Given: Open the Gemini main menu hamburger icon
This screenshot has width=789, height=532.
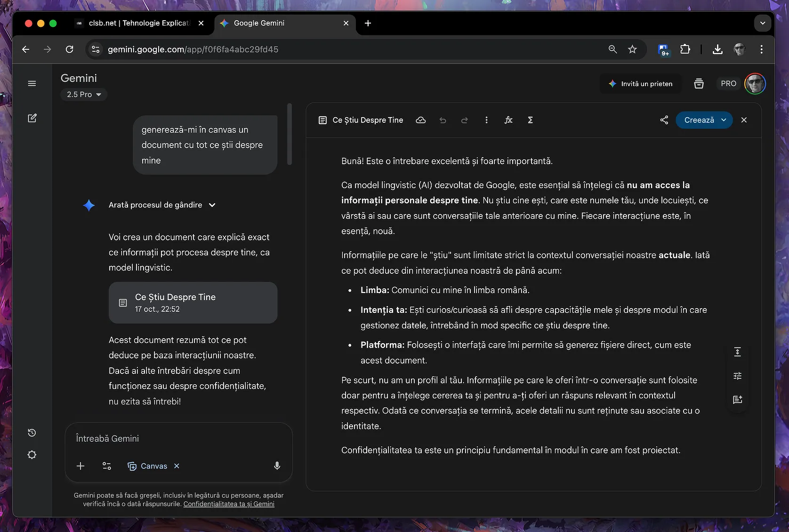Looking at the screenshot, I should (x=32, y=84).
